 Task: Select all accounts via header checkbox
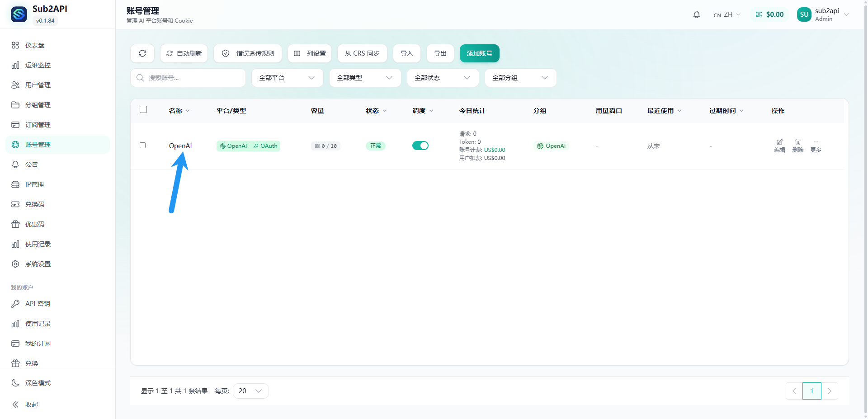click(143, 109)
